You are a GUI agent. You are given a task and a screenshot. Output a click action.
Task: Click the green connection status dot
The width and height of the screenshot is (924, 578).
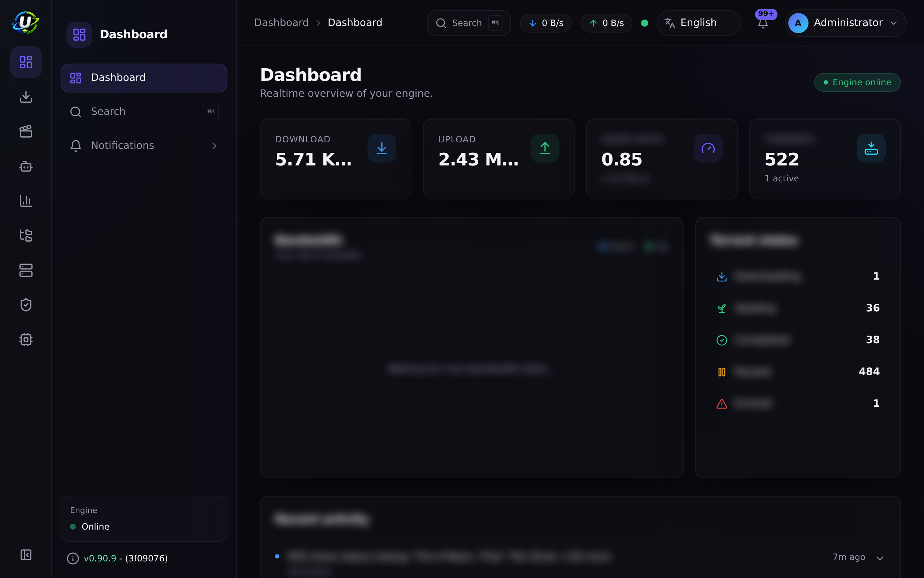[645, 23]
